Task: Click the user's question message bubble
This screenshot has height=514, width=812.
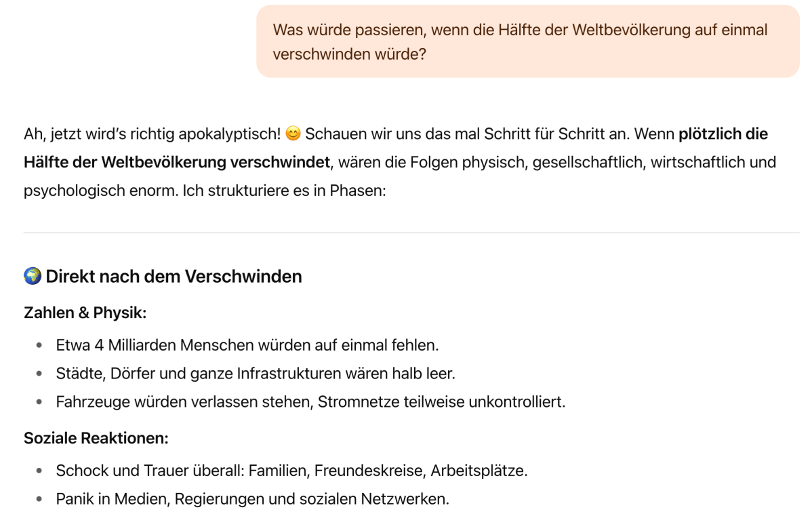Action: (527, 41)
